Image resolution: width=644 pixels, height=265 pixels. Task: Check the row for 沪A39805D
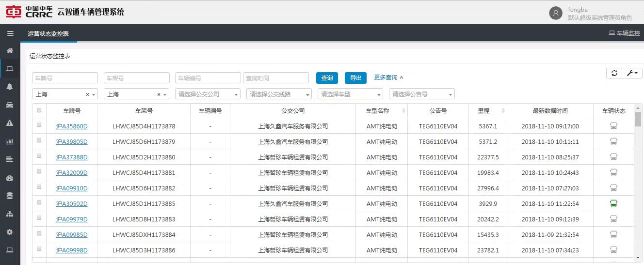(39, 141)
